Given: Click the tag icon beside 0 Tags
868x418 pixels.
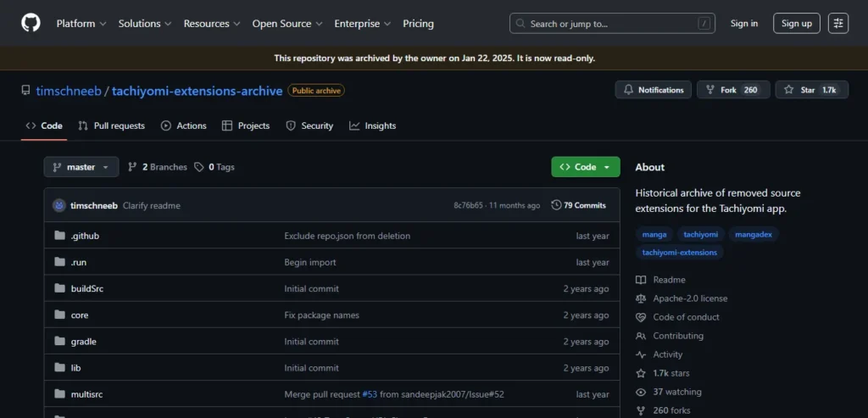Looking at the screenshot, I should coord(198,167).
